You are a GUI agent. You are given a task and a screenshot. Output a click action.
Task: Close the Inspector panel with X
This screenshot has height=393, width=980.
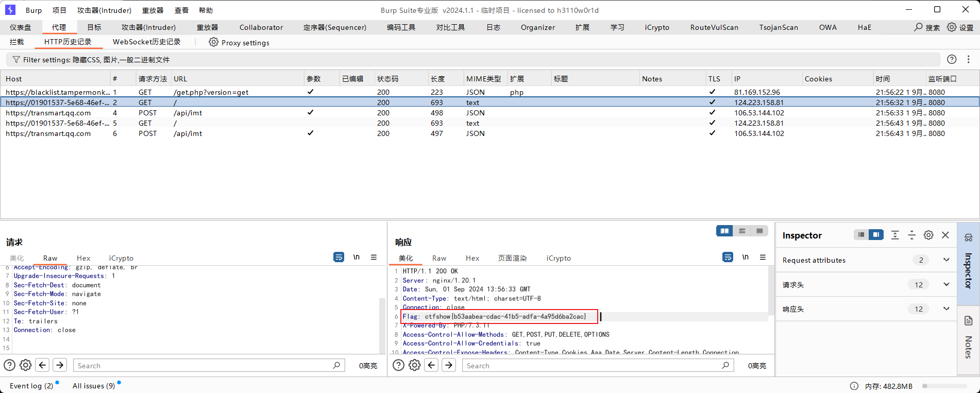[x=945, y=235]
